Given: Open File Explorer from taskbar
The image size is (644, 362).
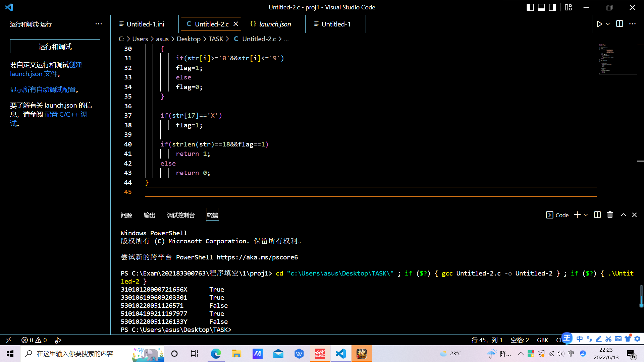Looking at the screenshot, I should pyautogui.click(x=236, y=354).
